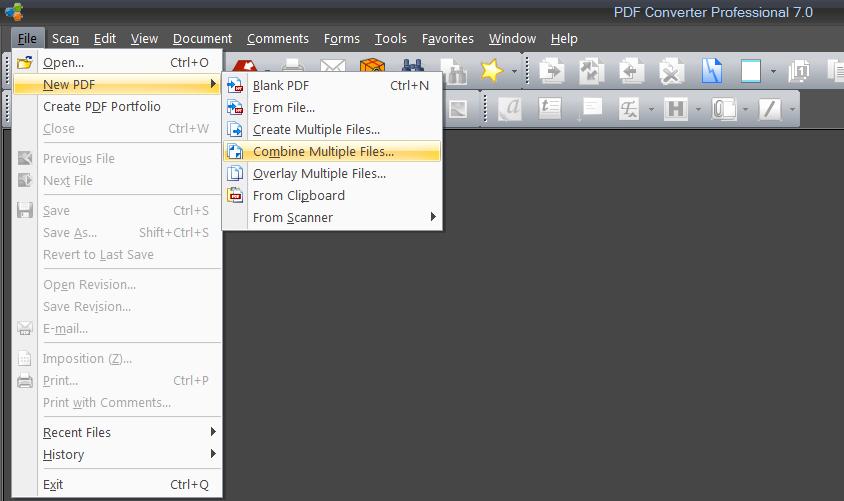Open the Tools menu

(x=391, y=39)
